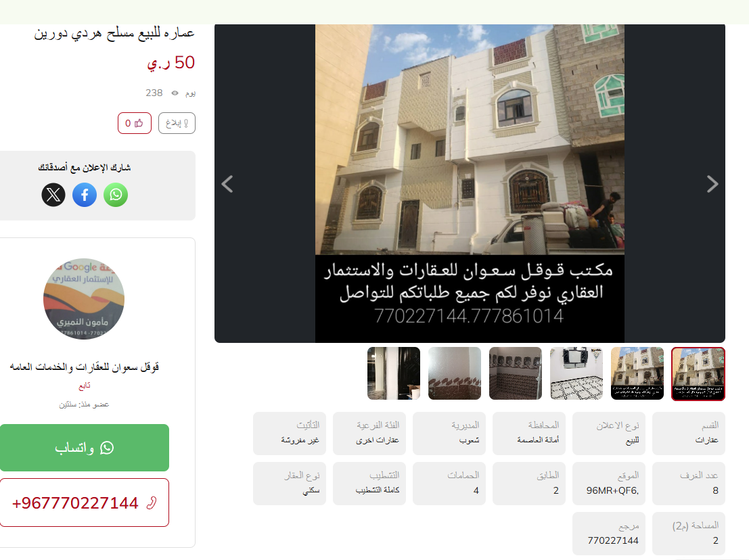749x560 pixels.
Task: Go to next photo with right arrow
Action: click(x=712, y=184)
